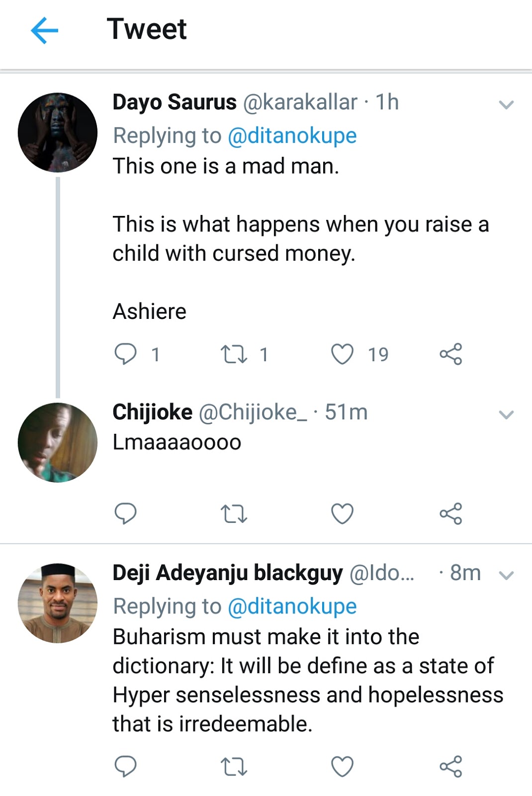Like Dayo Saurus's tweet with 19 likes
The height and width of the screenshot is (796, 532).
coord(343,354)
